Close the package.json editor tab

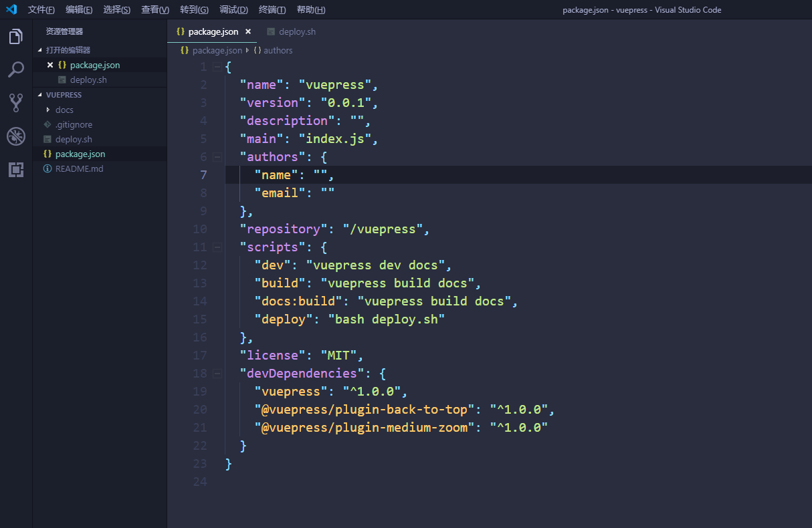[x=248, y=31]
